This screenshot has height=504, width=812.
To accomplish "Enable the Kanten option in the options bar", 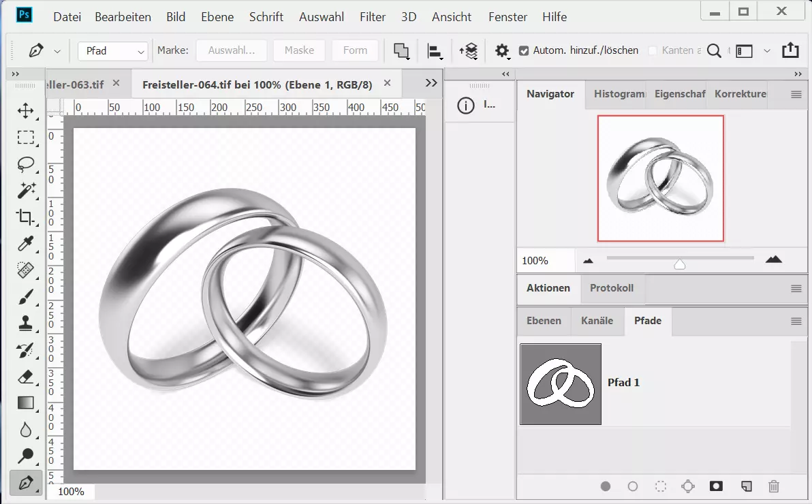I will pyautogui.click(x=652, y=50).
